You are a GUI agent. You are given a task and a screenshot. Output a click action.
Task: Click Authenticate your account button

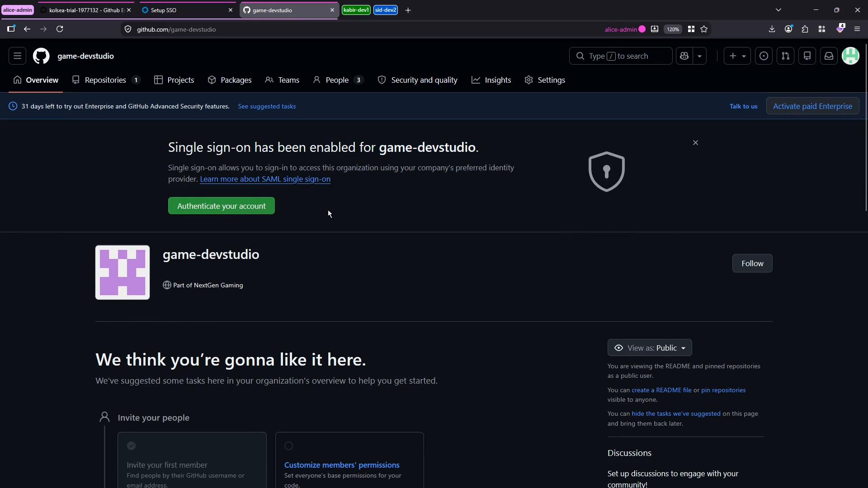221,206
